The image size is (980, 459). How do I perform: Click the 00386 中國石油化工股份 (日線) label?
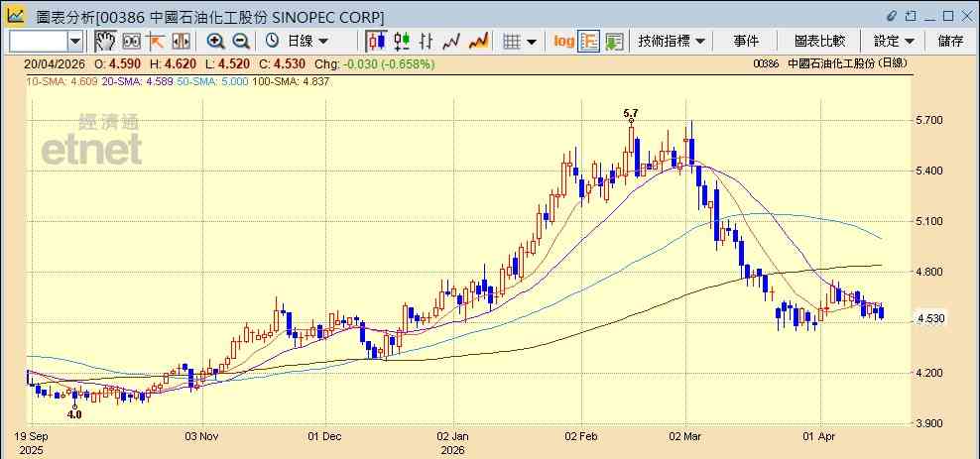(830, 63)
